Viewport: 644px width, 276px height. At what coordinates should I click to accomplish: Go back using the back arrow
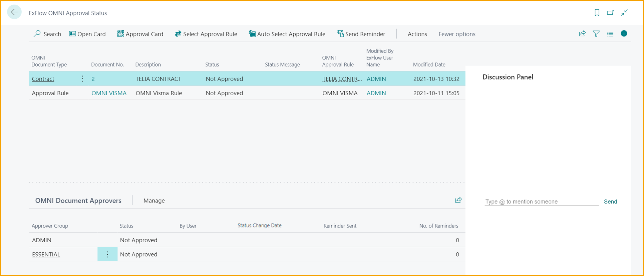click(14, 12)
